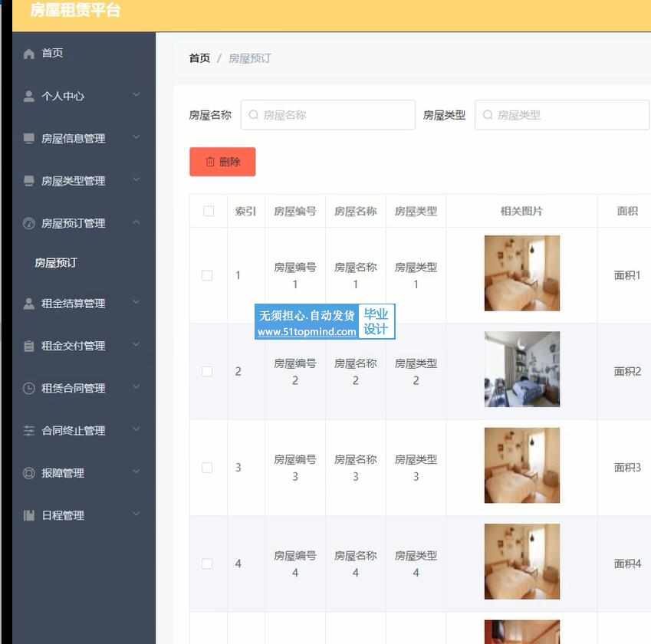
Task: Expand 租赁合同管理 chevron arrow
Action: [136, 387]
